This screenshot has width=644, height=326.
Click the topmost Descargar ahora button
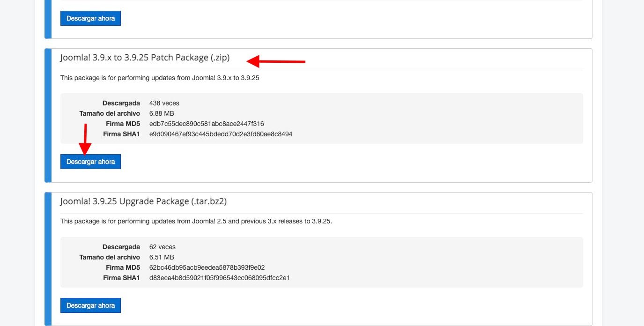pyautogui.click(x=90, y=18)
